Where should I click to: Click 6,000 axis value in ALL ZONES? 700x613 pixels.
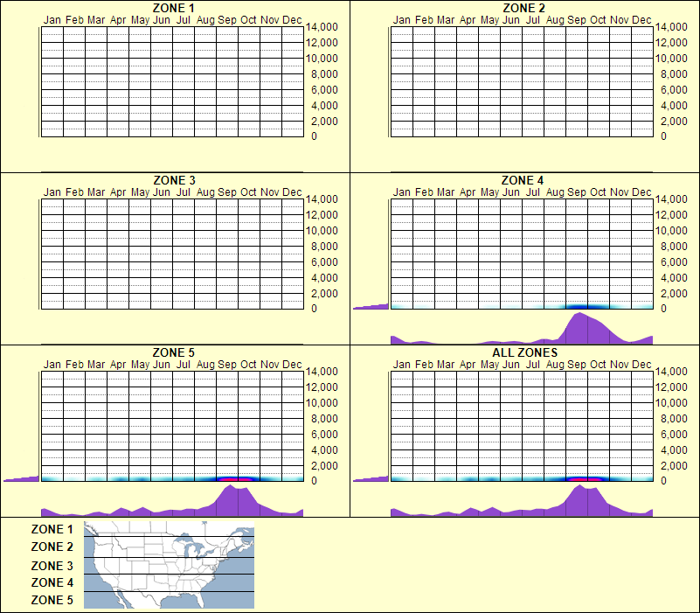click(x=674, y=435)
